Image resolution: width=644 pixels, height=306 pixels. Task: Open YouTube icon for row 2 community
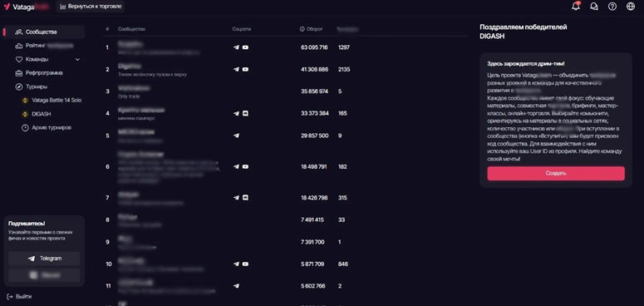point(245,69)
